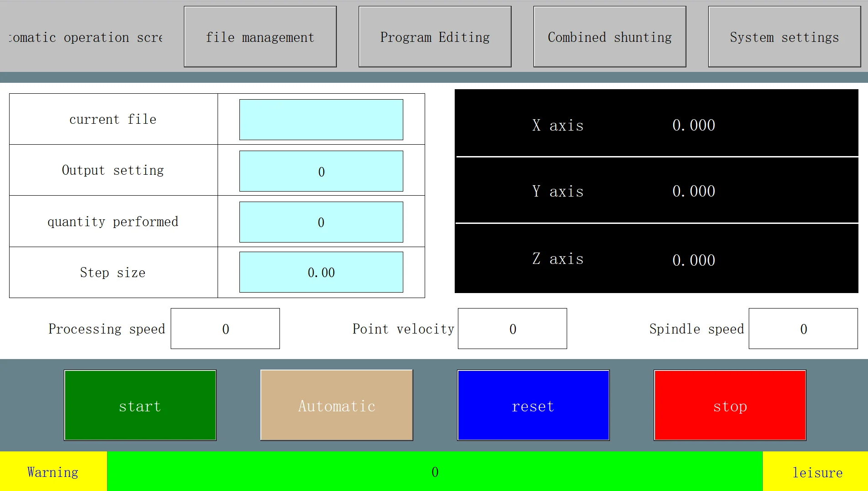Go to Combined shunting tab
Screen dimensions: 868x491
click(610, 37)
